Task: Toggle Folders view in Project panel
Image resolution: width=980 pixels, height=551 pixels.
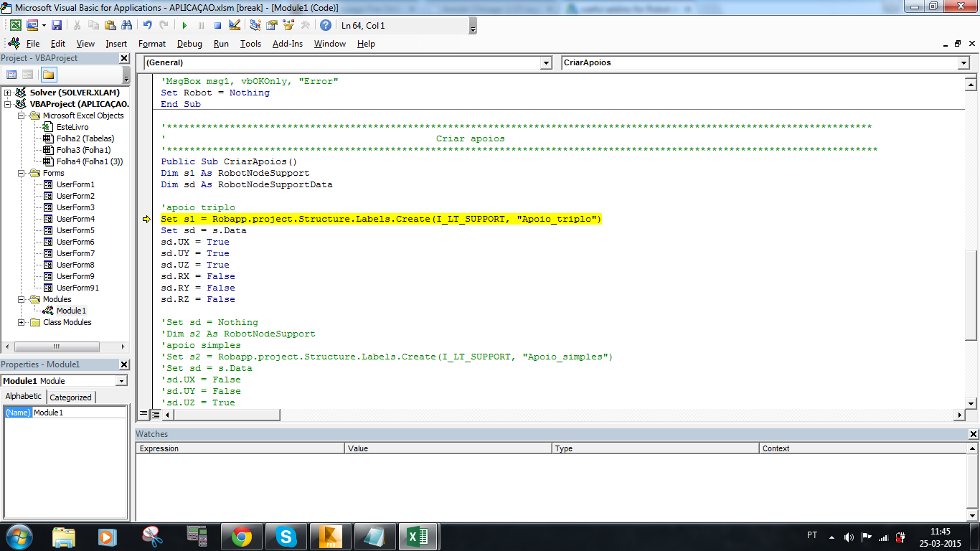Action: (49, 75)
